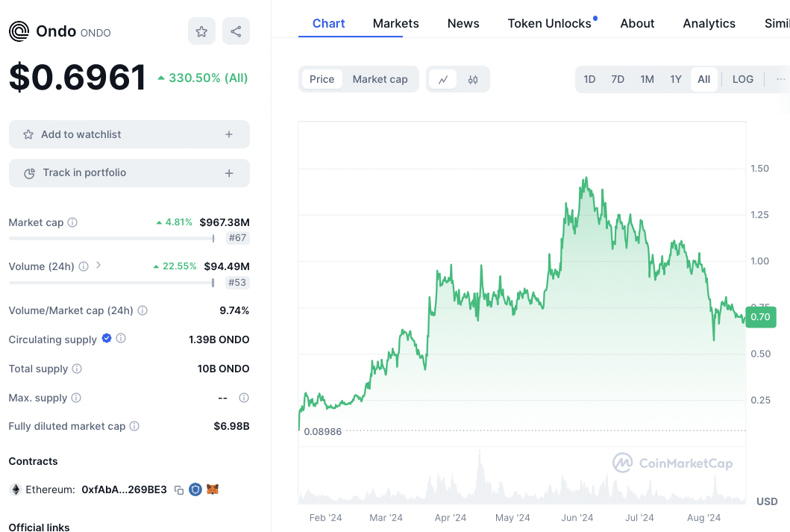Click the Ethereum contract address 0xfAbA...269BE3
Image resolution: width=790 pixels, height=532 pixels.
click(x=124, y=489)
